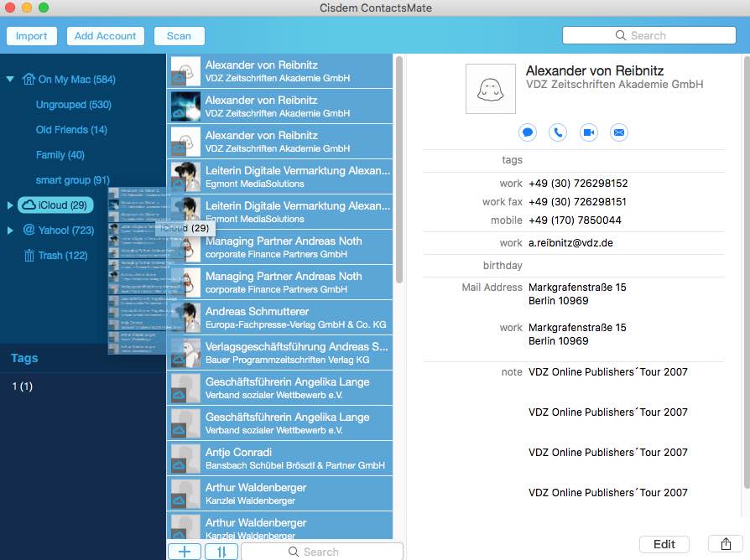Click the contact list vertical scrollbar
This screenshot has height=560, width=750.
pos(399,168)
